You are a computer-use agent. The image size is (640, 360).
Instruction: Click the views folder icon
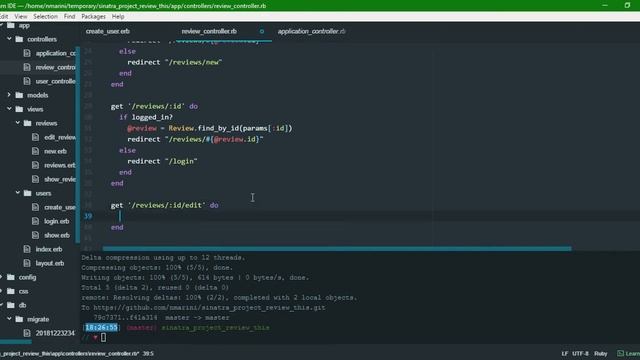coord(19,109)
